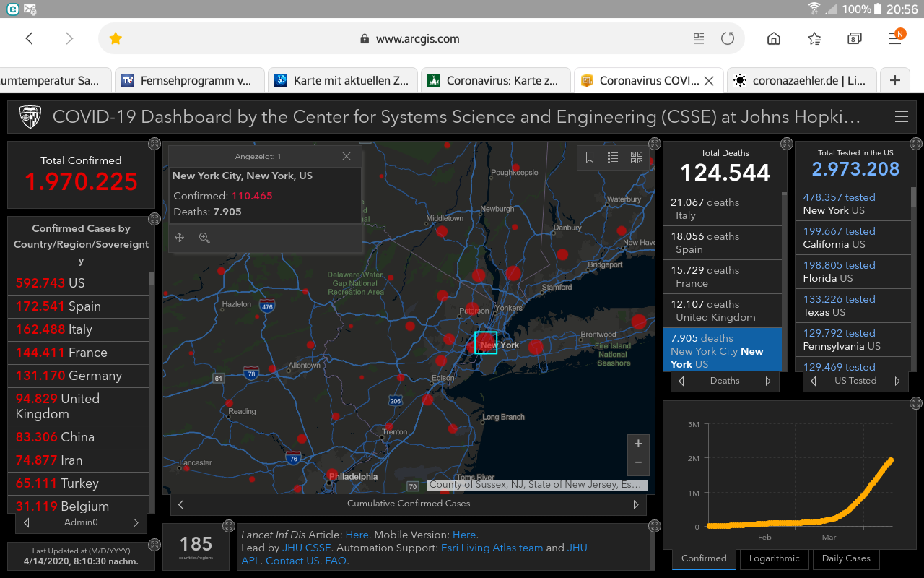Go to previous Admin0 list view

pyautogui.click(x=27, y=522)
